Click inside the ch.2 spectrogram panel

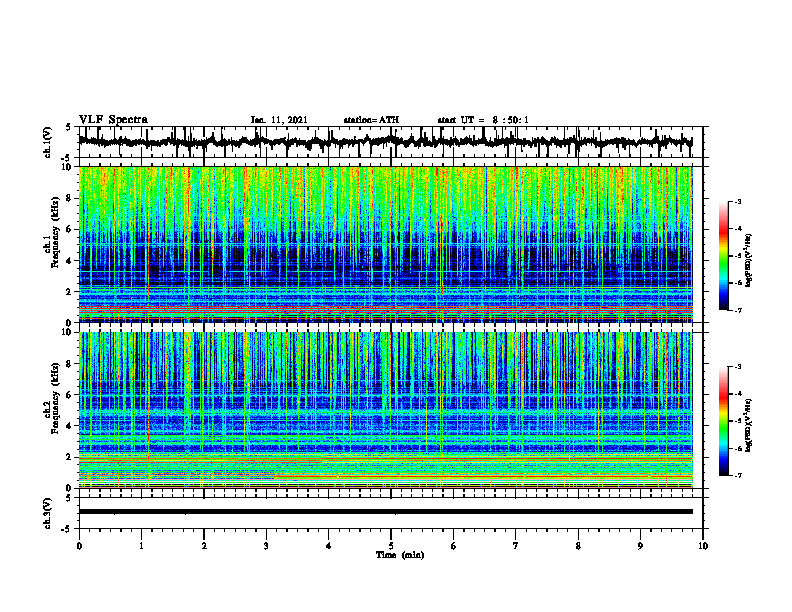click(385, 410)
